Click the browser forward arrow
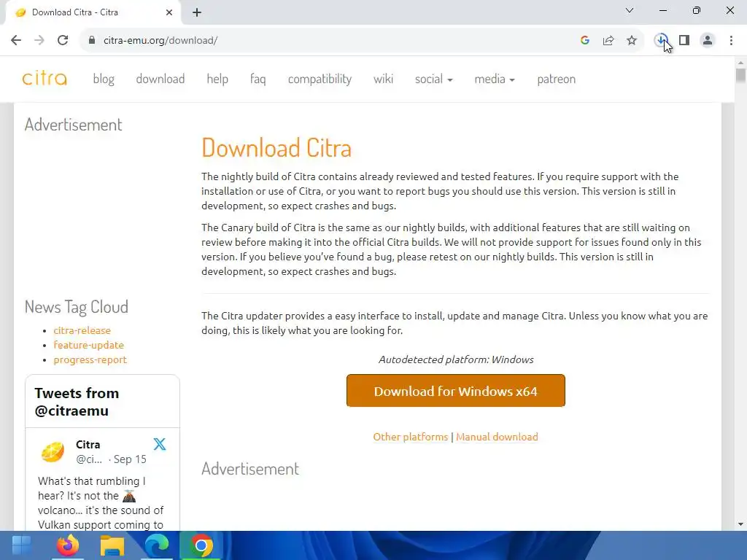The height and width of the screenshot is (560, 747). point(39,41)
